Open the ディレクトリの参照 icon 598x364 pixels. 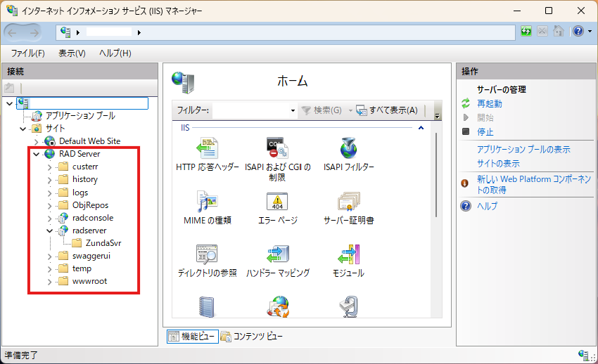[207, 254]
